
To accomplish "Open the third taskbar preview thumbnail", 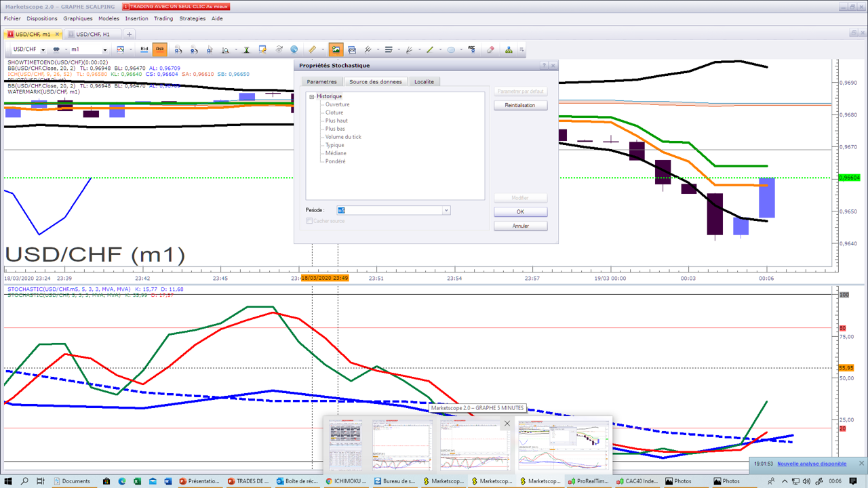I will click(x=475, y=445).
